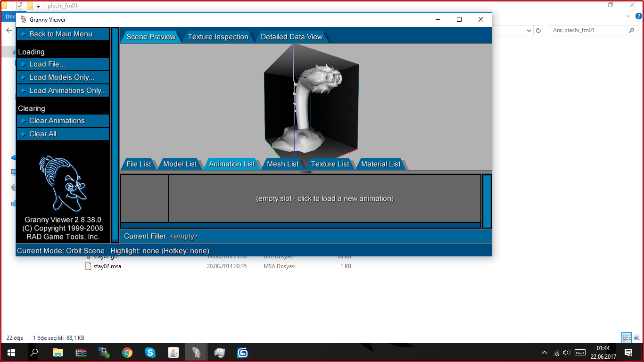Open 3ds Max from the taskbar
644x362 pixels.
click(x=243, y=352)
